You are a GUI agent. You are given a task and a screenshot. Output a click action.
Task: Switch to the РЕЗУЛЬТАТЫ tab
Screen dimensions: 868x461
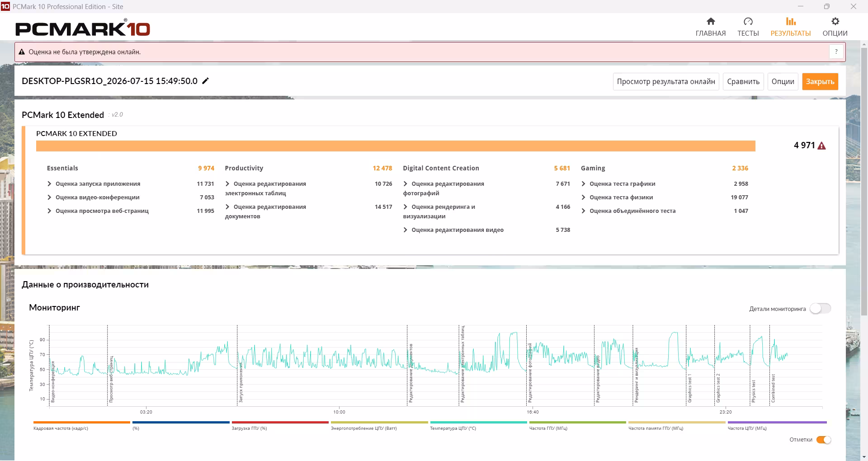click(791, 27)
